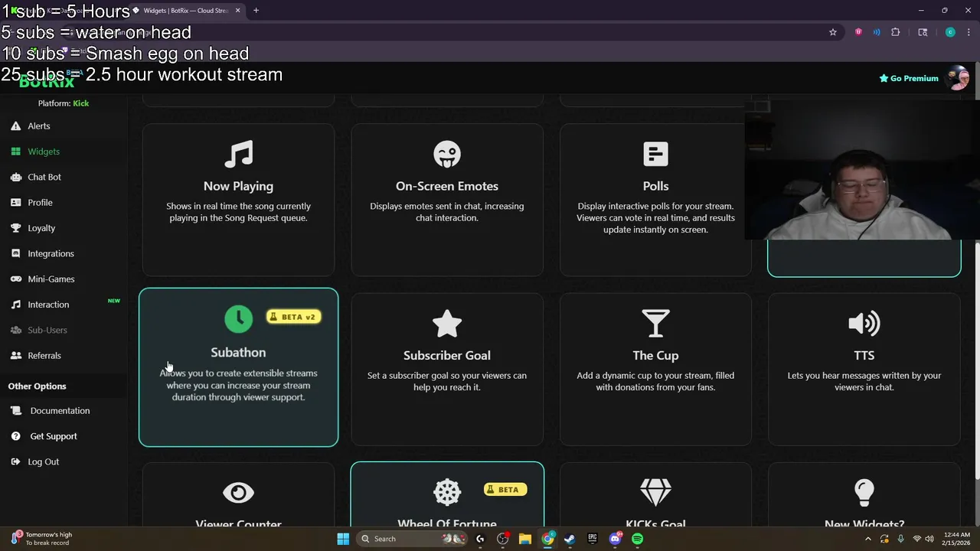Open the Windows Start menu
This screenshot has width=980, height=551.
click(x=343, y=539)
